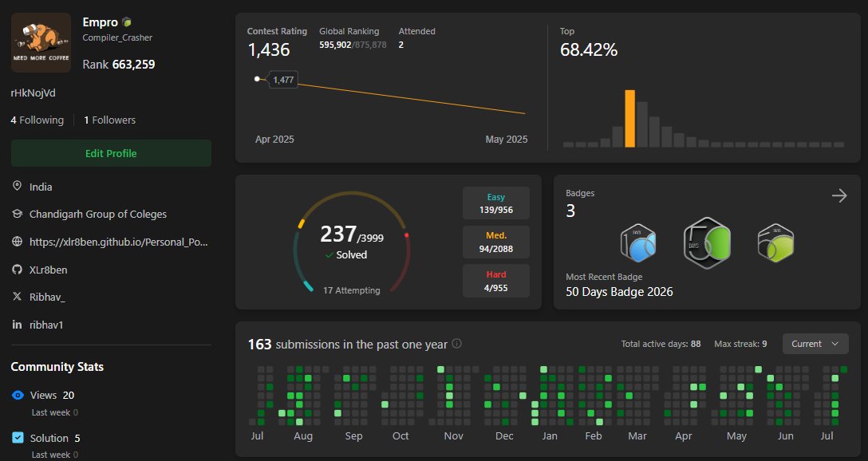The width and height of the screenshot is (868, 461).
Task: Click the Compiler_Crasher username
Action: 117,37
